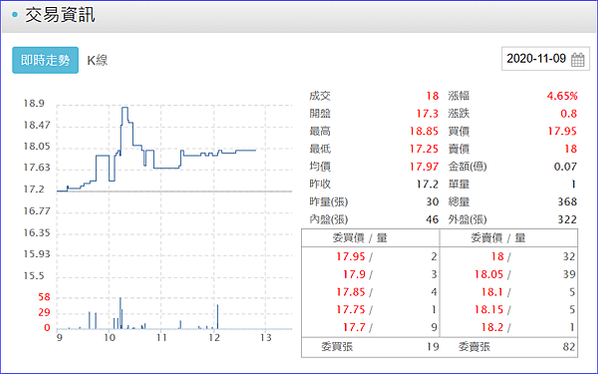This screenshot has width=598, height=374.
Task: Switch to the 即時走勢 tab
Action: 45,60
